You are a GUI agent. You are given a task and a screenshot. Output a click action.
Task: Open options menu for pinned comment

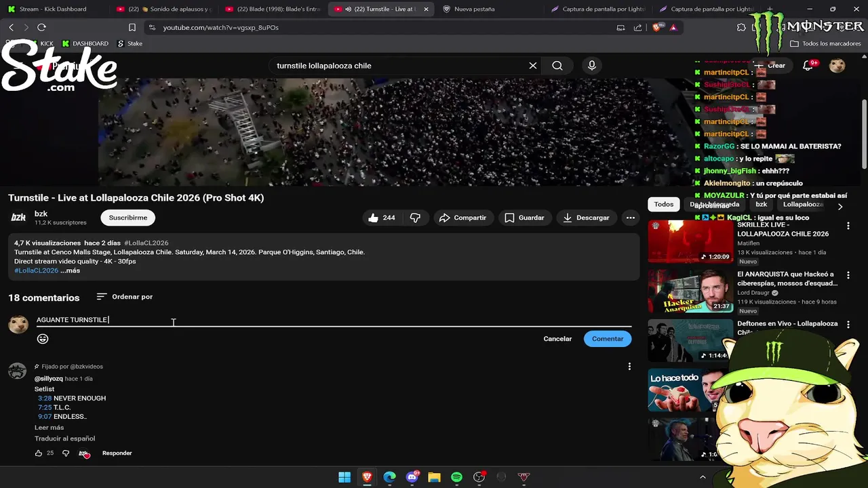[629, 367]
